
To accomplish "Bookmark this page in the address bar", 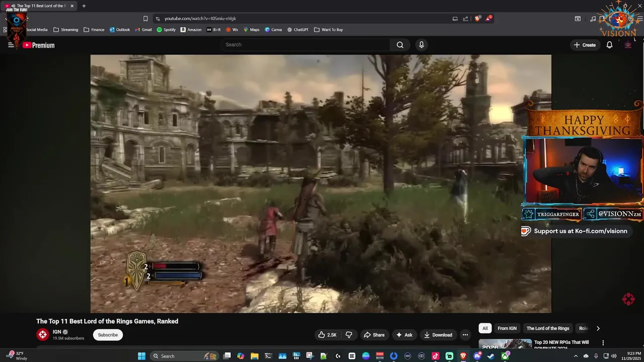I will [x=145, y=19].
